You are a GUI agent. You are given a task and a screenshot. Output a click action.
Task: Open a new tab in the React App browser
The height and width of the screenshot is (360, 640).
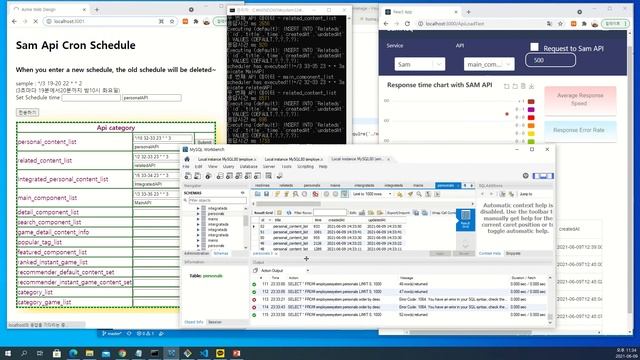(x=469, y=12)
